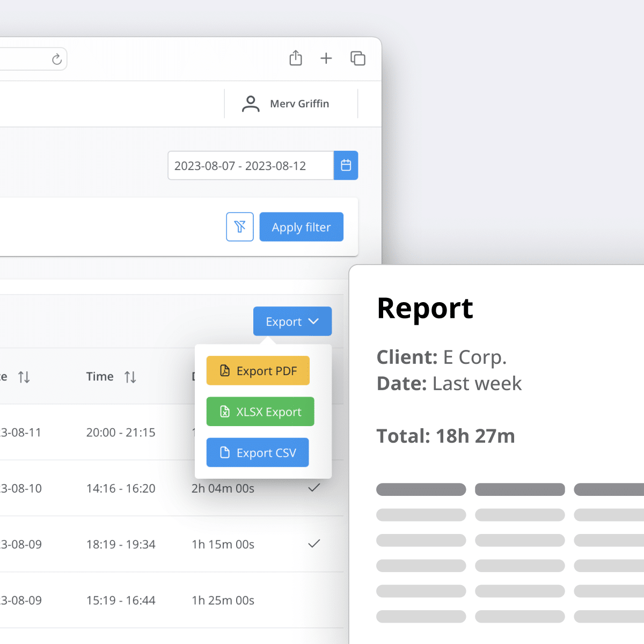Viewport: 644px width, 644px height.
Task: Click the date range input field
Action: coord(251,165)
